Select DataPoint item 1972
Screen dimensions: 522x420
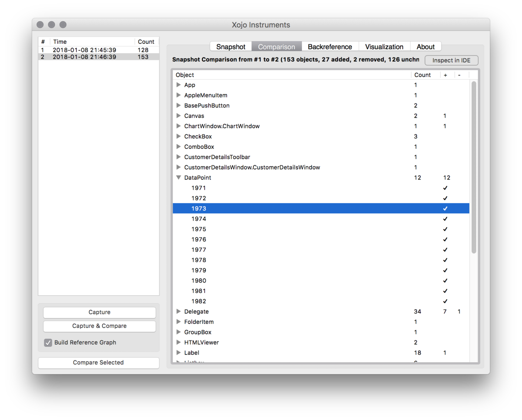321,198
